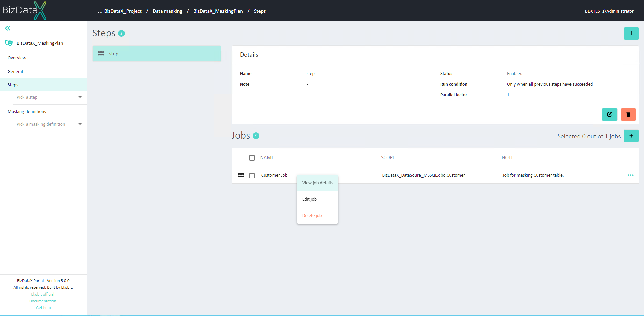
Task: Add a new step with plus button
Action: tap(631, 33)
